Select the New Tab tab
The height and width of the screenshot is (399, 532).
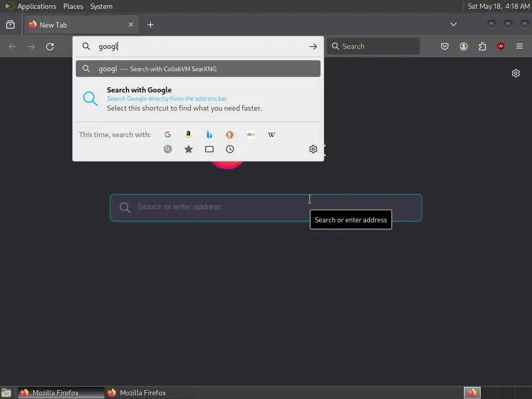[82, 25]
